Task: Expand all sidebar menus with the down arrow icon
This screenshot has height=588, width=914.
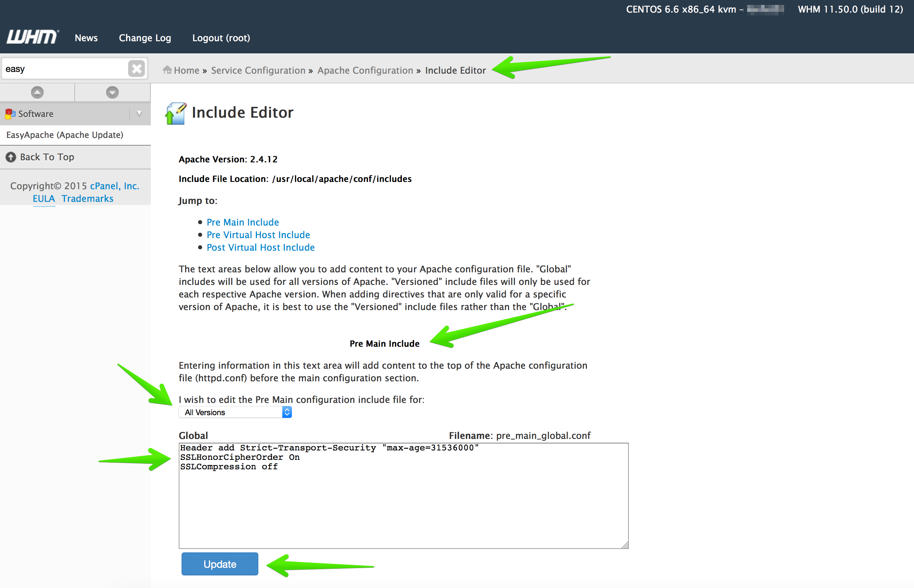Action: pyautogui.click(x=112, y=93)
